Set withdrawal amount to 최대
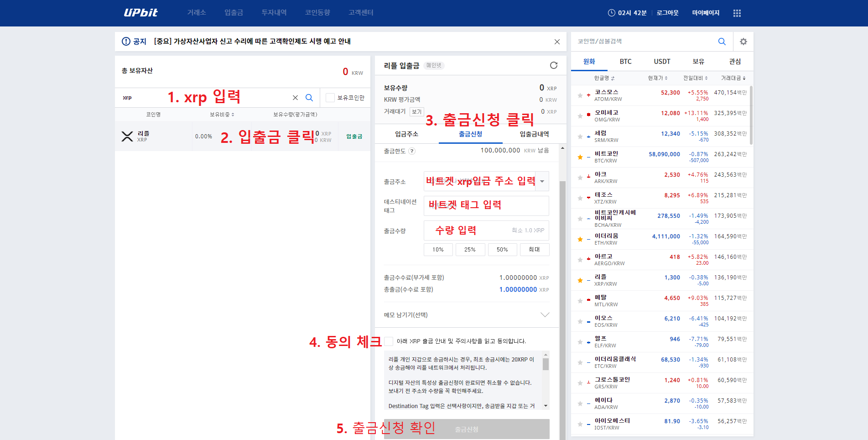868x440 pixels. pos(534,250)
